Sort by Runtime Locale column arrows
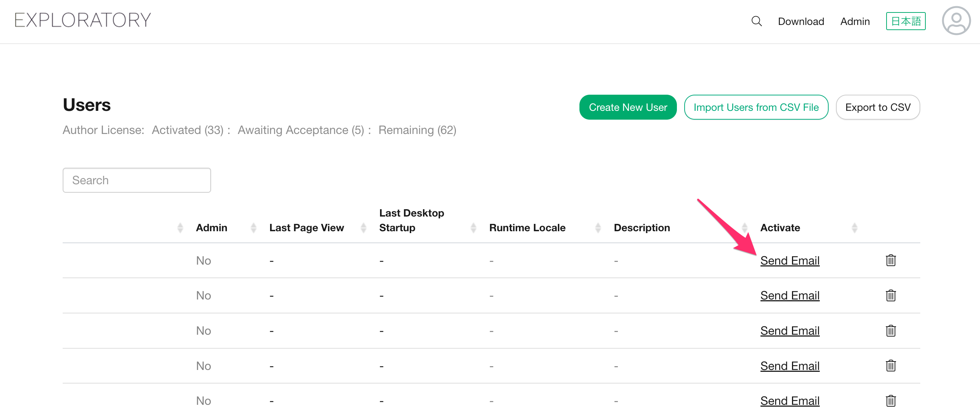 point(598,228)
